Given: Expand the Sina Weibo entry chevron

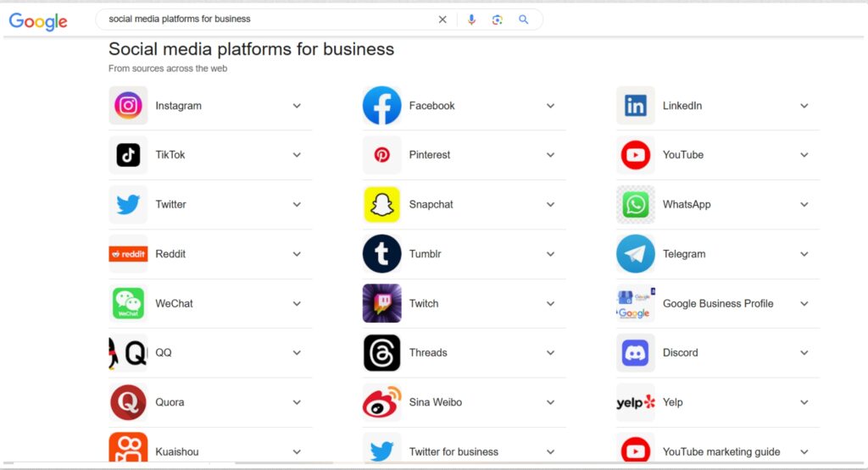Looking at the screenshot, I should [x=550, y=402].
